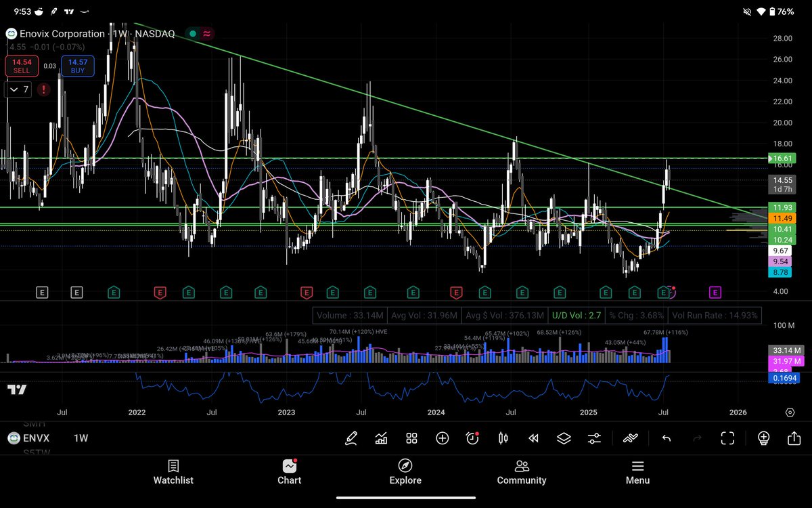Tap the Avg $ Vol : 376.13M stat
The image size is (812, 508).
(504, 315)
